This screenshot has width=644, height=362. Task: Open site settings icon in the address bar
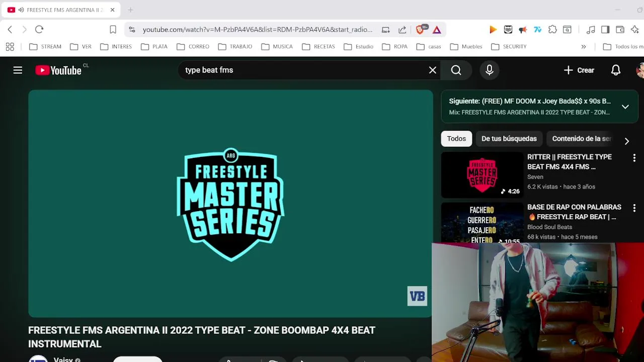[132, 30]
